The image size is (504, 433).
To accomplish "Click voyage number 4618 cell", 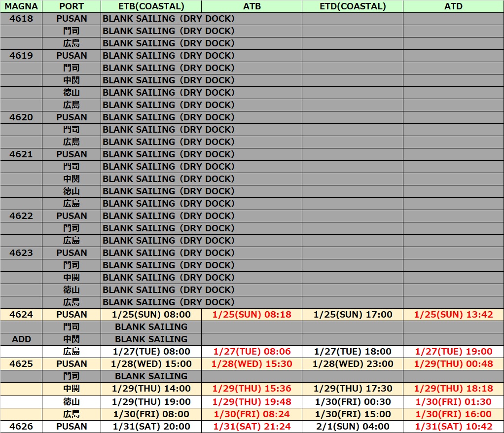I will tap(21, 19).
